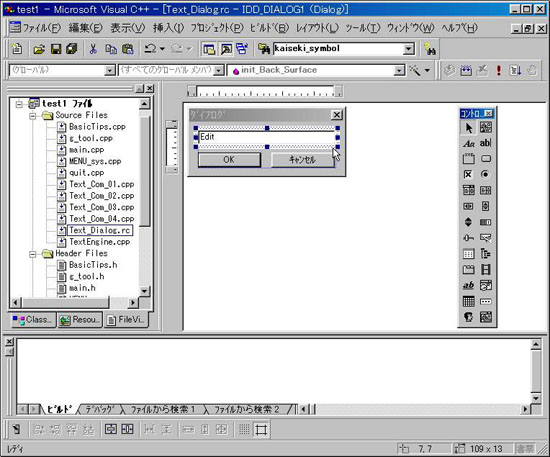Viewport: 550px width, 457px height.
Task: Open the class scope dropdown
Action: click(x=110, y=70)
